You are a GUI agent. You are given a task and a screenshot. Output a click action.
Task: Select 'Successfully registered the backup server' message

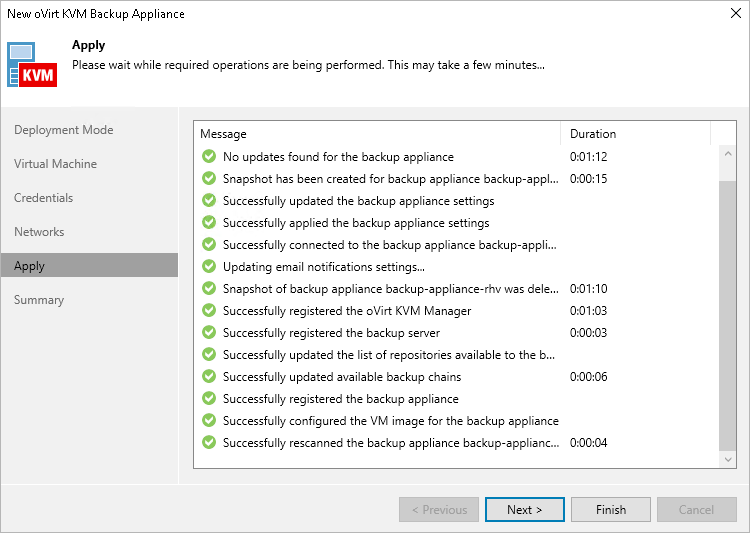pos(331,333)
